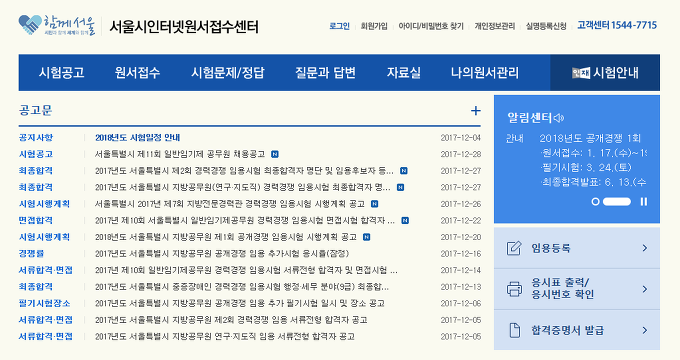Go to 자료실 menu
680x360 pixels.
403,72
